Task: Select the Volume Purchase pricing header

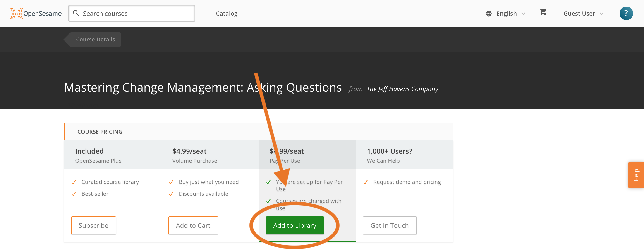Action: coord(210,155)
